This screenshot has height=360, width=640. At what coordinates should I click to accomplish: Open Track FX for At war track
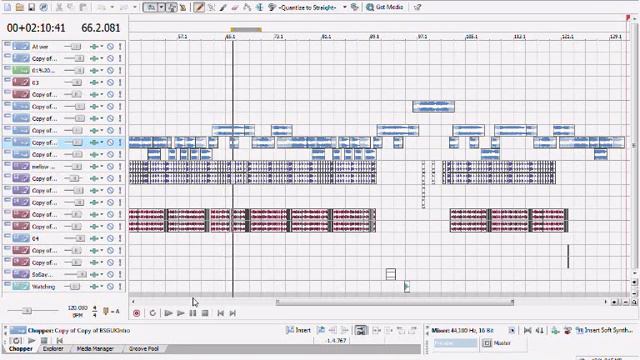tap(94, 47)
